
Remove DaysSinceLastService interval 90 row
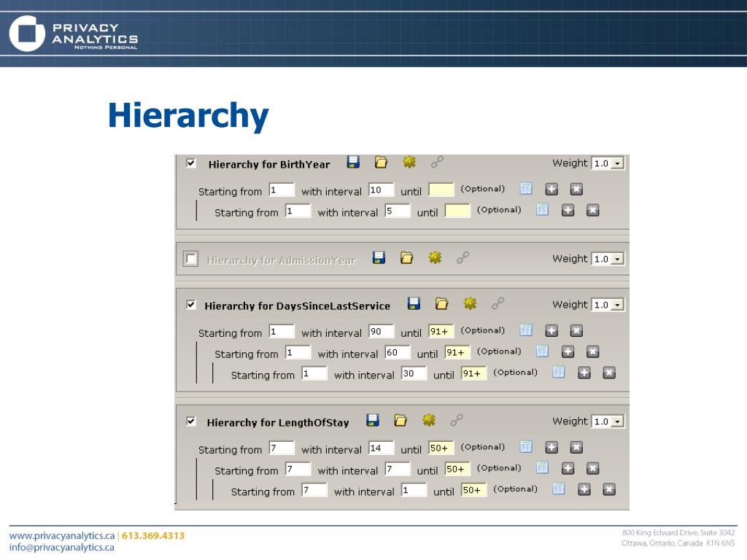pos(576,330)
